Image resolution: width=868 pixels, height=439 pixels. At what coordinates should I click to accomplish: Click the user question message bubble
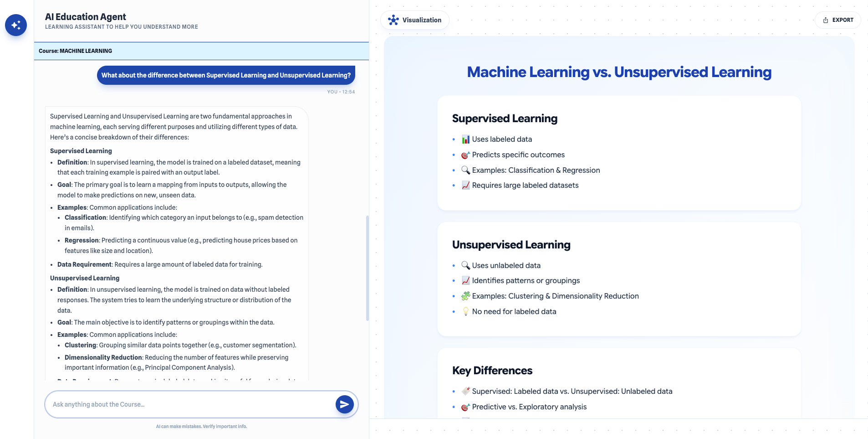point(226,75)
